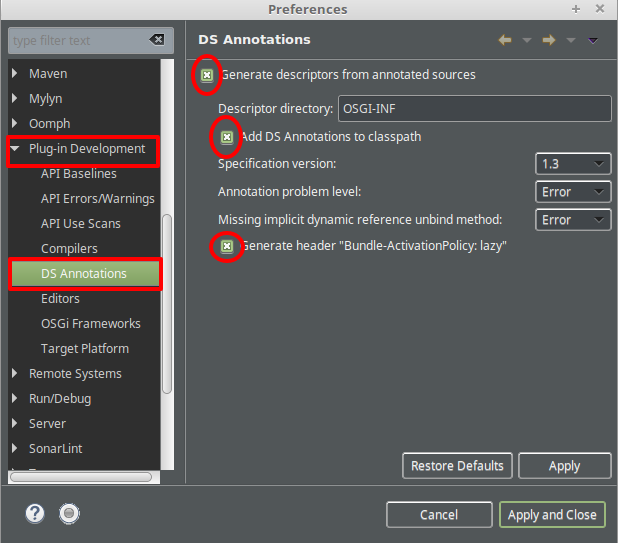
Task: Open the purple view menu triangle
Action: point(593,40)
